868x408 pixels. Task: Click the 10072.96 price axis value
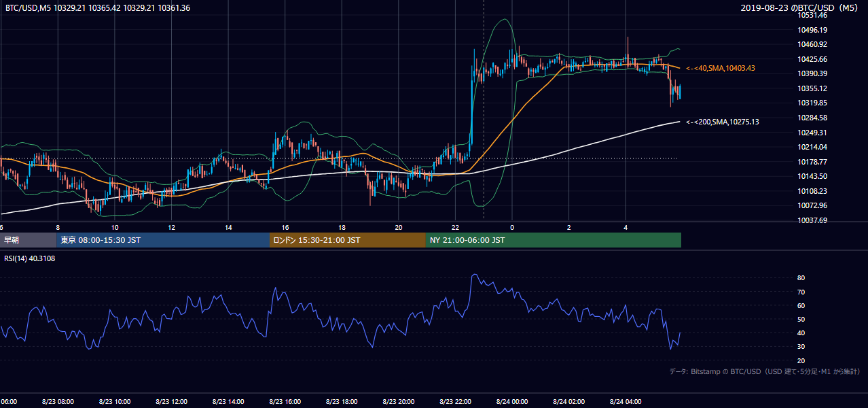click(x=812, y=205)
